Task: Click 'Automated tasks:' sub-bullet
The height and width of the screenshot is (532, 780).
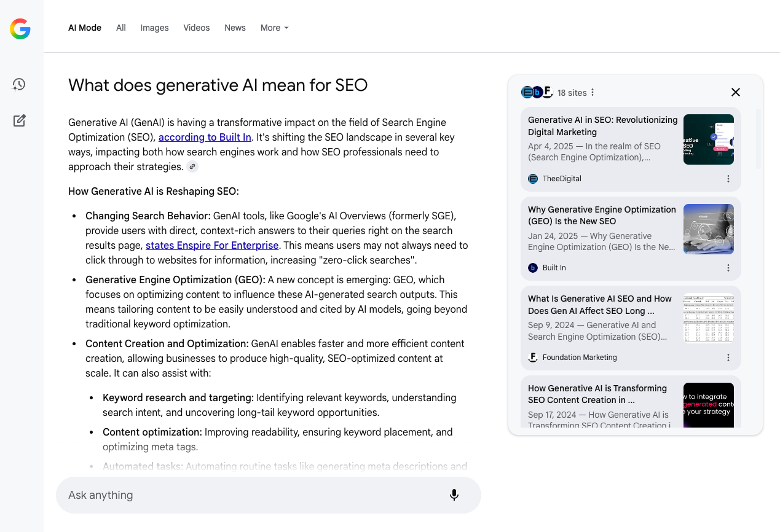Action: 143,466
